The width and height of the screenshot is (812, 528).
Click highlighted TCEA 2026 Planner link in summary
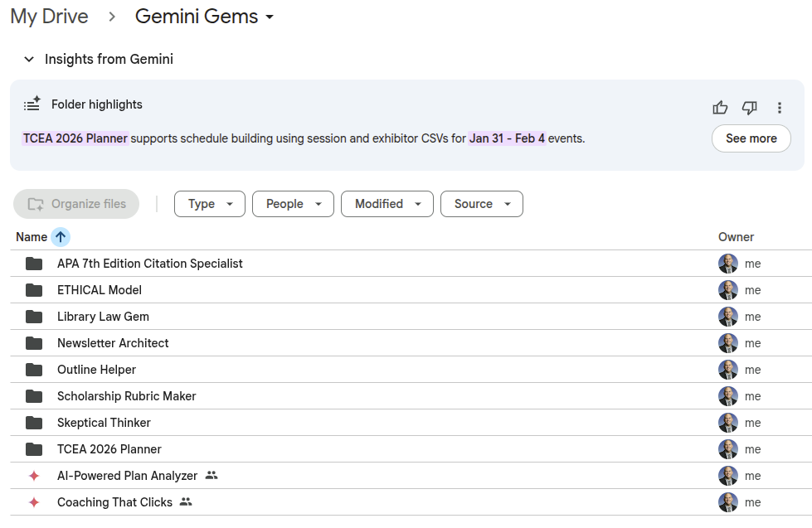point(75,138)
